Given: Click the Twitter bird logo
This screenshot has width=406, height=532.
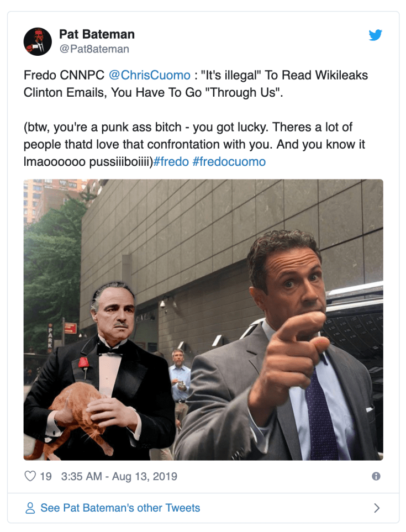Looking at the screenshot, I should (x=376, y=35).
